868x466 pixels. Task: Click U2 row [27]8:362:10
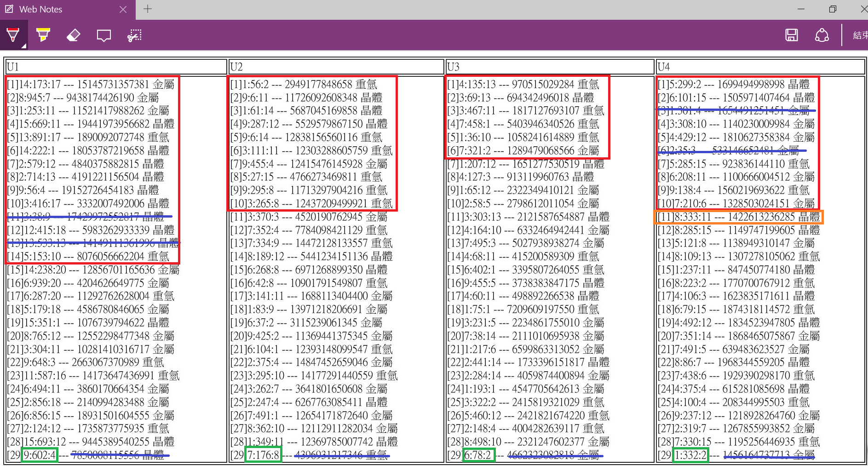coord(314,429)
